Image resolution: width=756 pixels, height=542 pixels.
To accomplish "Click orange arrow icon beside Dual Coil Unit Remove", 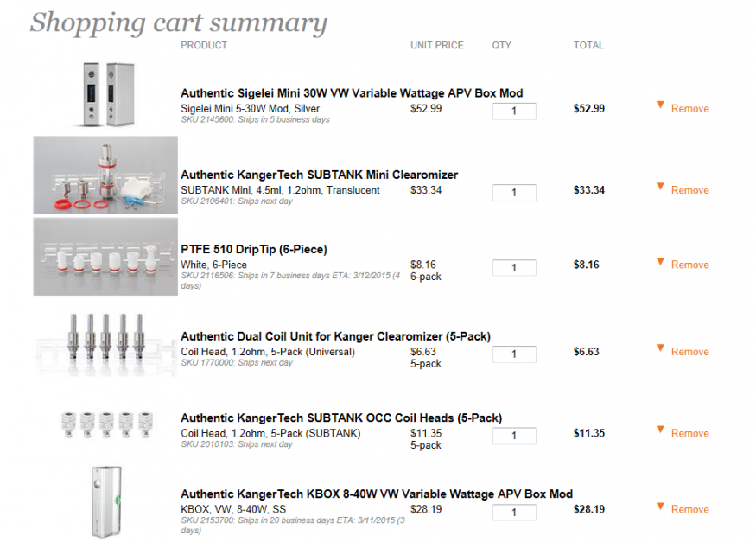I will [x=660, y=348].
